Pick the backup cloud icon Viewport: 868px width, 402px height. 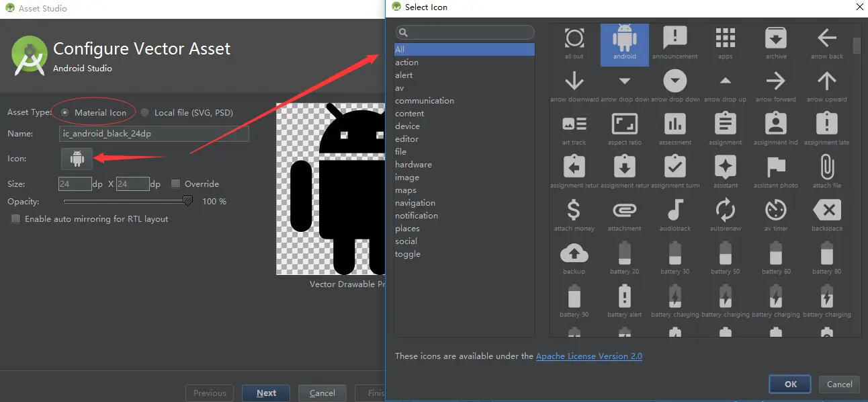[x=574, y=253]
